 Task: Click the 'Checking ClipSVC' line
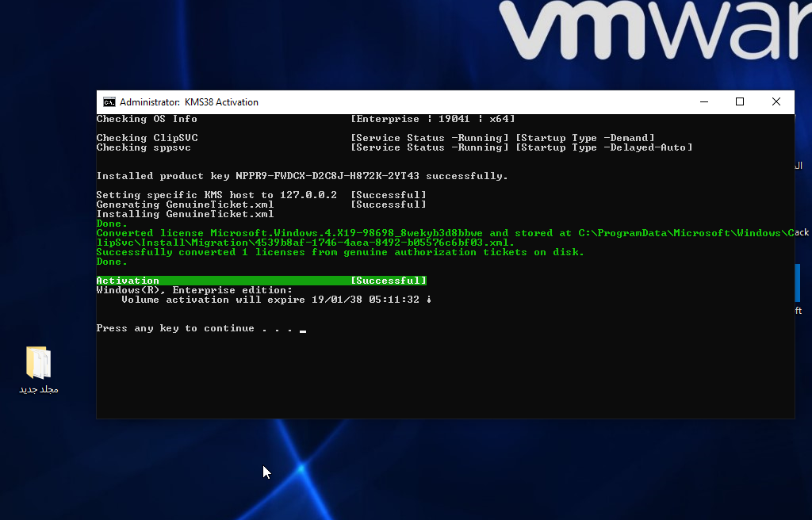[x=147, y=138]
